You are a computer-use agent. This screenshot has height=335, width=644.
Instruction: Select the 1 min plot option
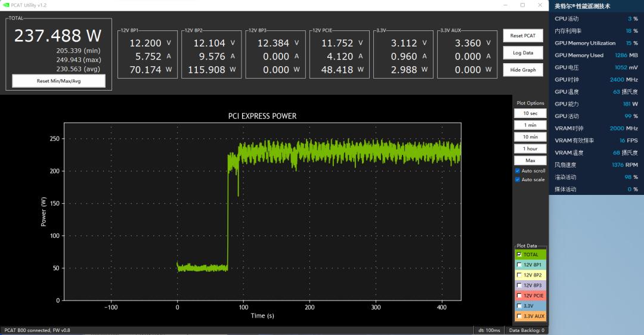(x=530, y=125)
